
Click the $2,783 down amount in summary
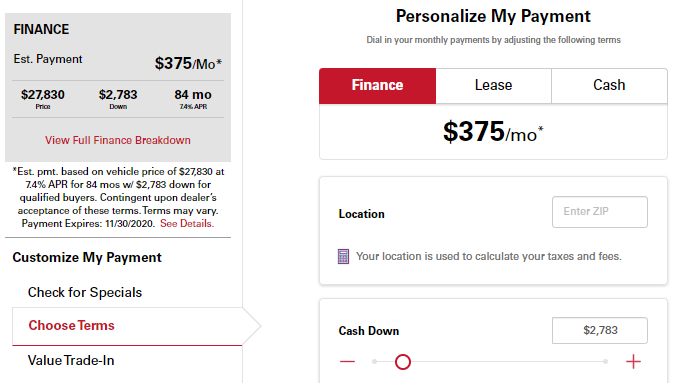[118, 95]
